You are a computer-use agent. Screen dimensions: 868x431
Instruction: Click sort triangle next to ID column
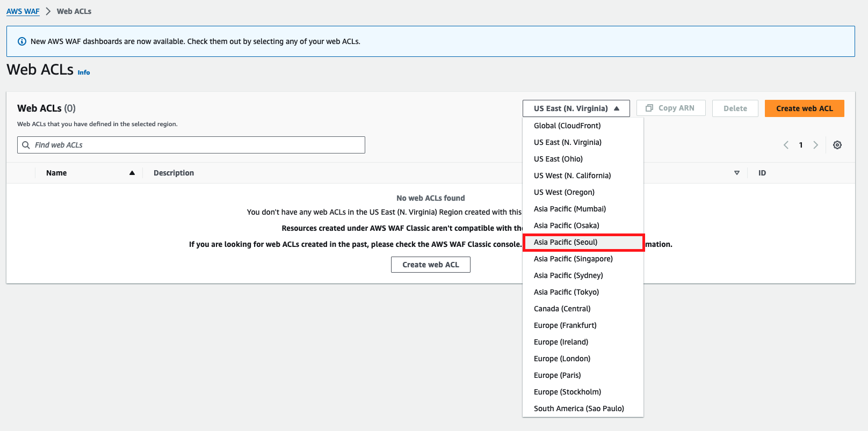coord(736,173)
